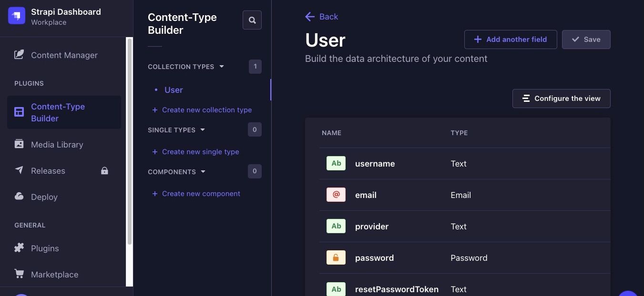Collapse the Single Types section
Screen dimensions: 644x296
[x=176, y=130]
